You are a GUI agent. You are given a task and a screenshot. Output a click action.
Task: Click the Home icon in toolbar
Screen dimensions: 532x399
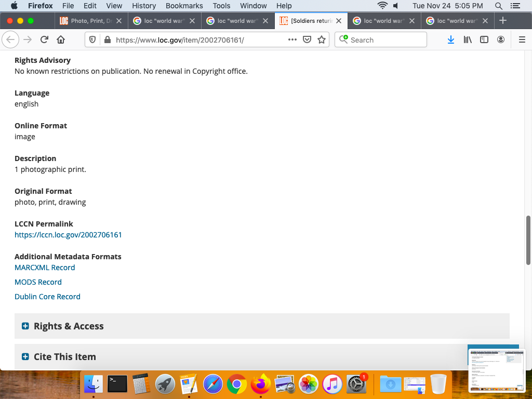coord(61,40)
